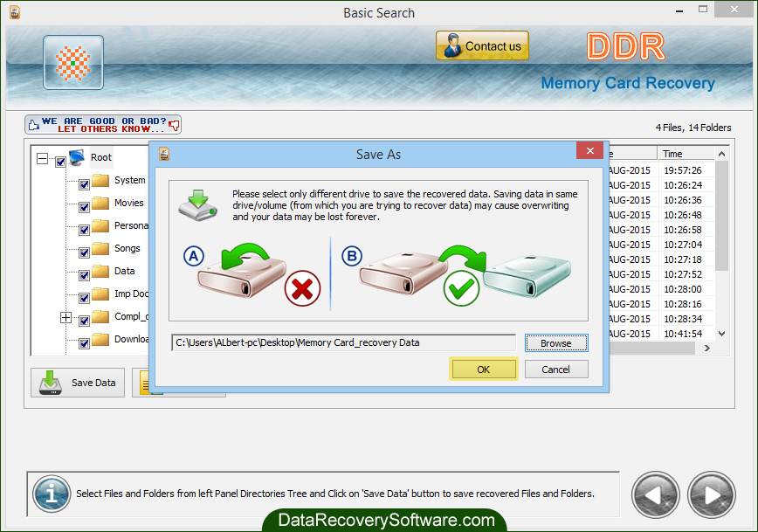758x532 pixels.
Task: Click the computer icon next to Root
Action: 75,156
